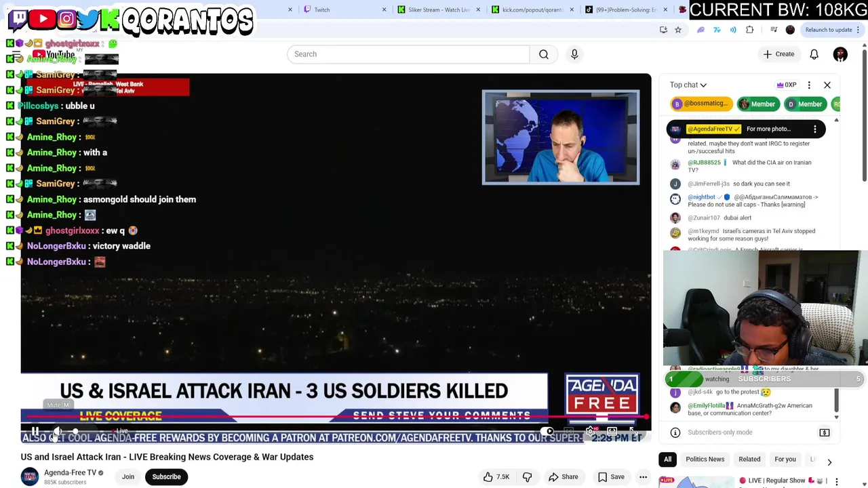Mute the video with the speaker icon
This screenshot has height=488, width=868.
tap(58, 431)
